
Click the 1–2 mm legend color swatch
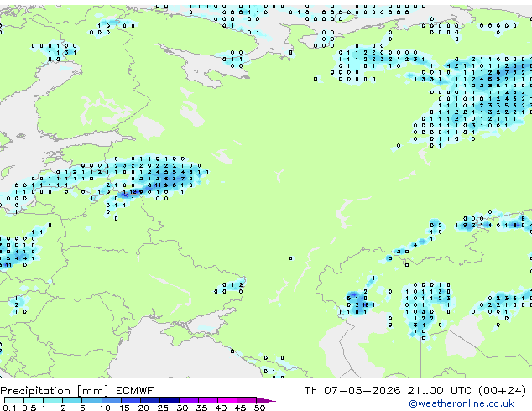(53, 400)
